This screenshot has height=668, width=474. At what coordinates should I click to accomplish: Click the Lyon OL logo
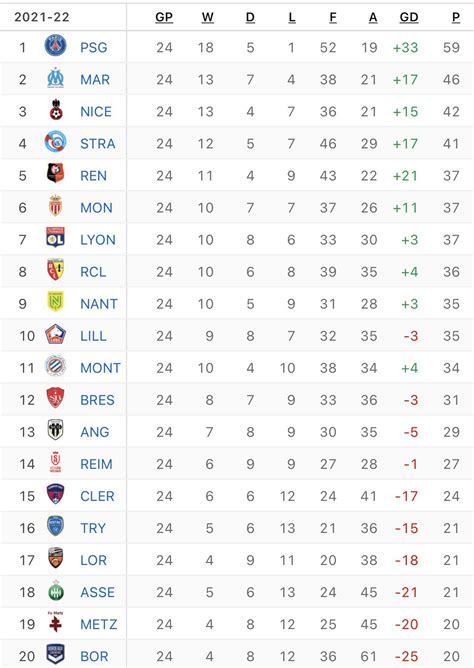click(55, 238)
